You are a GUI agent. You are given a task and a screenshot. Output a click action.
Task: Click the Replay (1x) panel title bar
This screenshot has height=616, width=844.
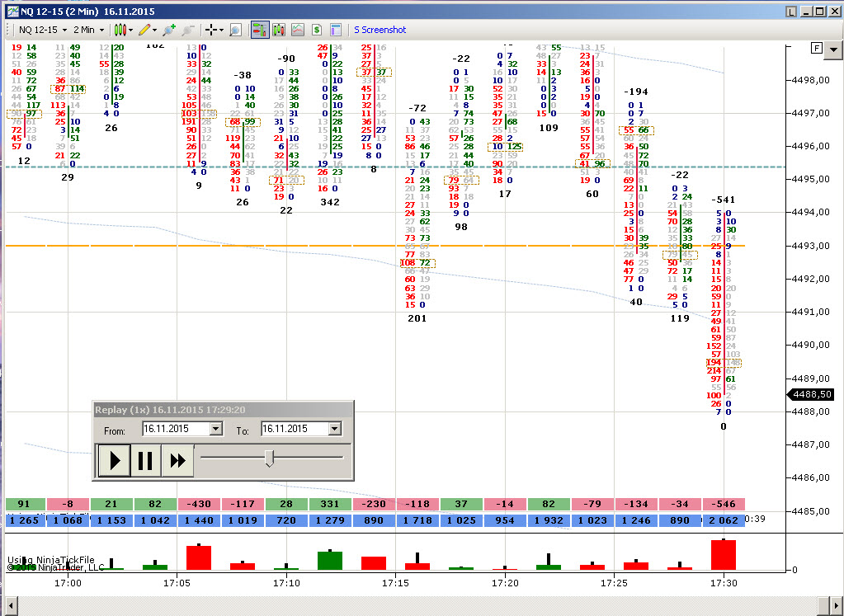[x=223, y=410]
